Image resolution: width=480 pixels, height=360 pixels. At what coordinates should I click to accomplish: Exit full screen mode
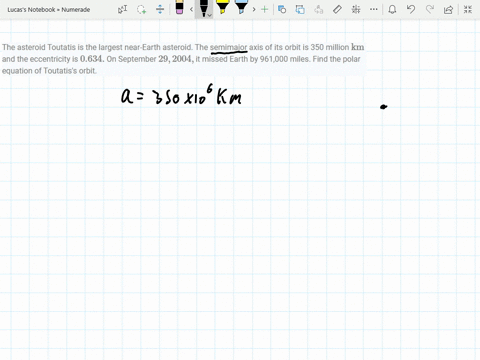(468, 9)
